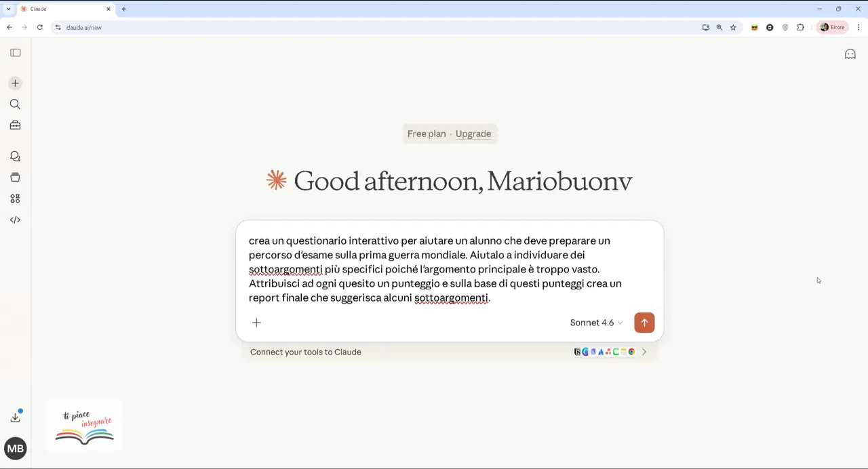This screenshot has height=469, width=868.
Task: Click the Atlassian connector icon
Action: coord(601,352)
